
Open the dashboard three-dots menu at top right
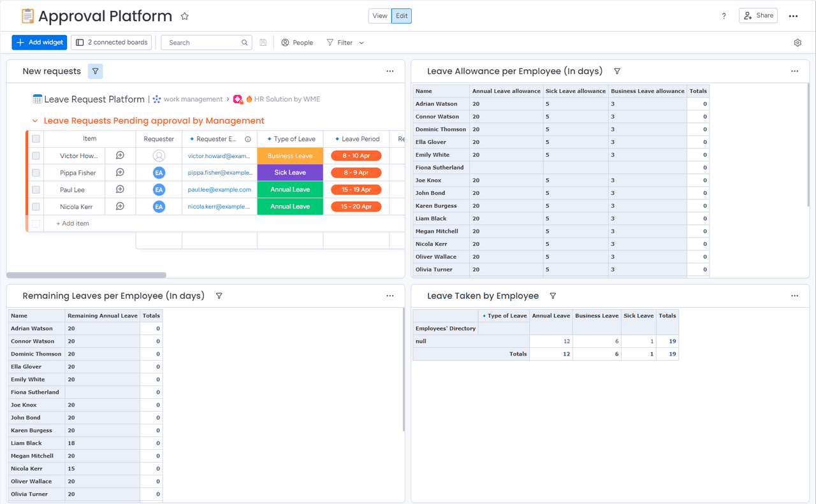[793, 16]
